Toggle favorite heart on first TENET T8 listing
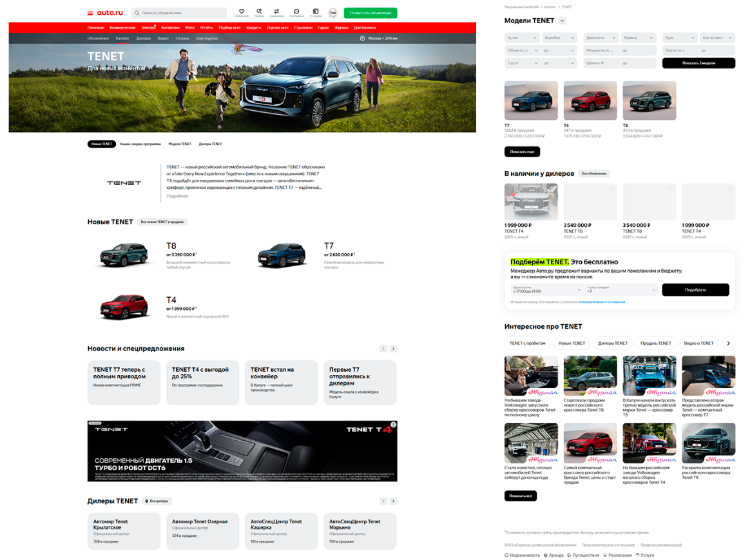Screen dimensions: 750x560 pos(612,189)
